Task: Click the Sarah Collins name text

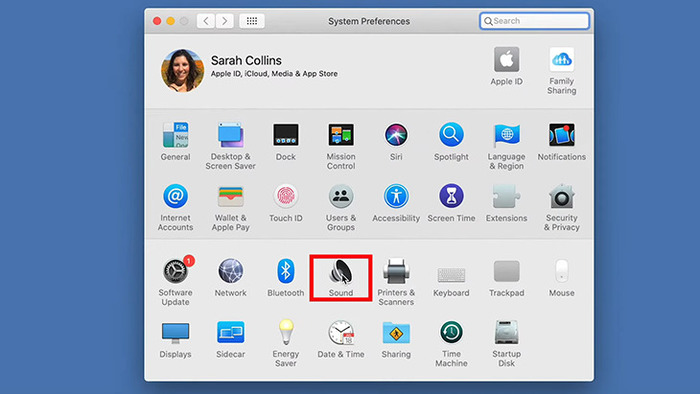Action: tap(246, 60)
